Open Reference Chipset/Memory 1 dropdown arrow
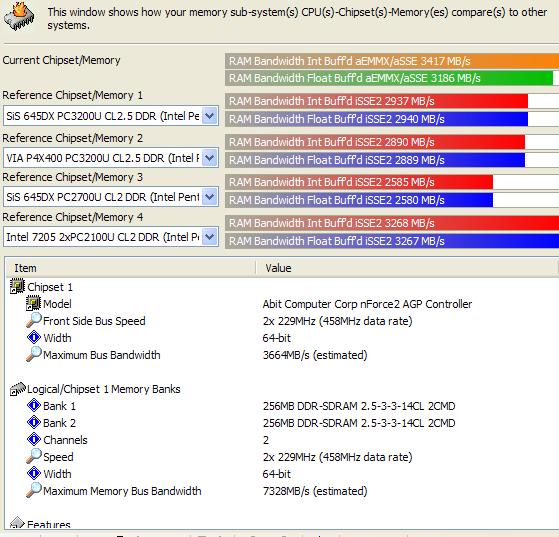The width and height of the screenshot is (559, 537). tap(210, 116)
